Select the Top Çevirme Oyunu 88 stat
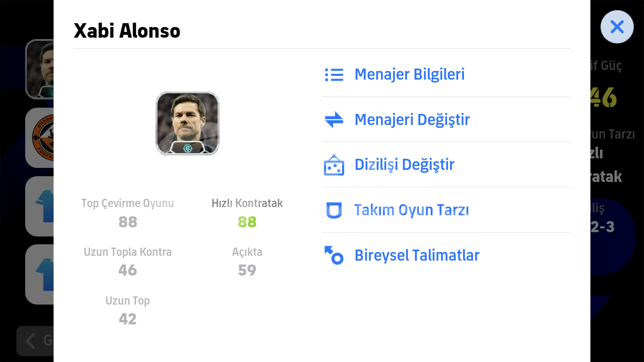The image size is (644, 362). 127,213
